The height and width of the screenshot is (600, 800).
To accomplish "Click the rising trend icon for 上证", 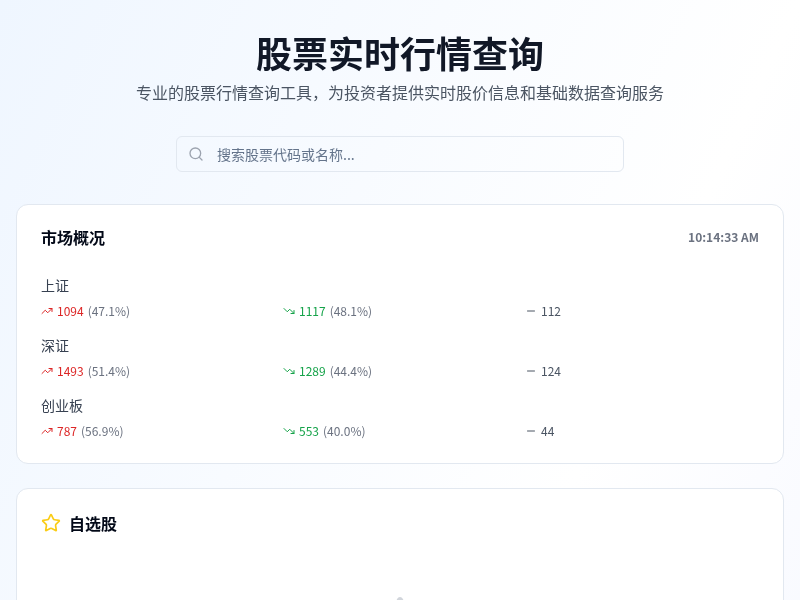I will point(47,311).
